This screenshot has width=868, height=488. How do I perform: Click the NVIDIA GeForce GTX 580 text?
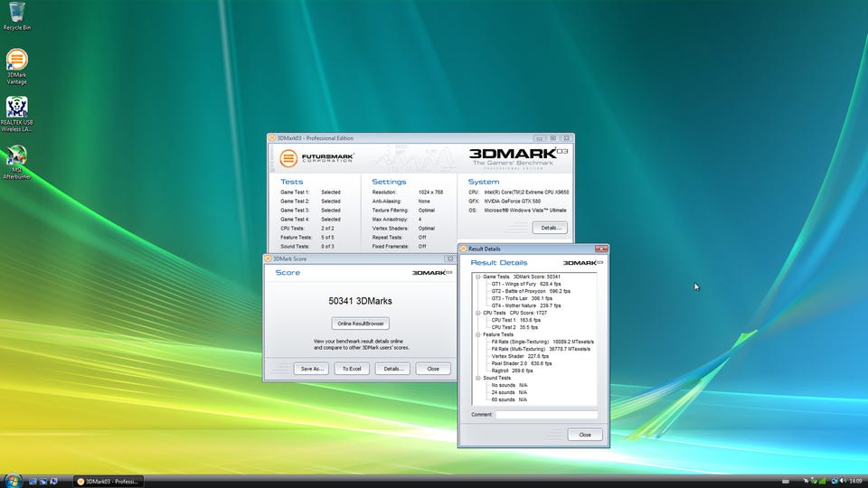pyautogui.click(x=512, y=202)
